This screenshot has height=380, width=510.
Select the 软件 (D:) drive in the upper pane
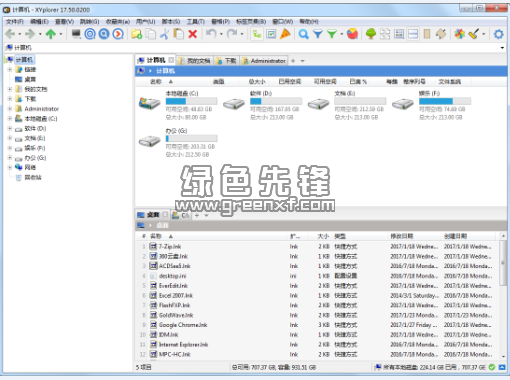(262, 105)
